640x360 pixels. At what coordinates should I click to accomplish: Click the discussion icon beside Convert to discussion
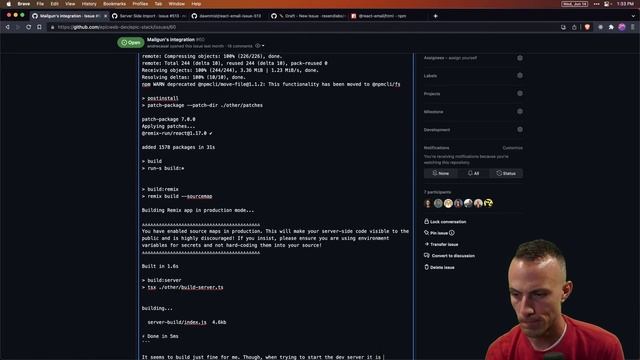427,256
